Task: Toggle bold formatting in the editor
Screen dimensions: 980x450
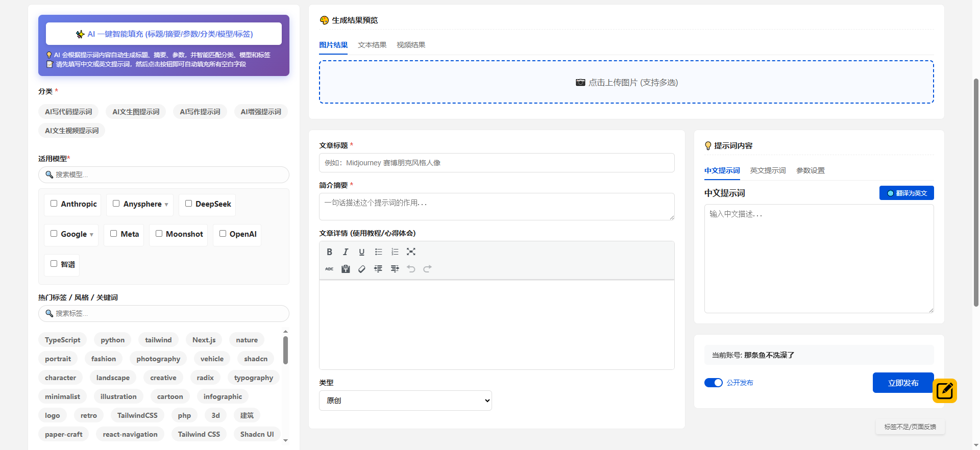Action: click(x=329, y=252)
